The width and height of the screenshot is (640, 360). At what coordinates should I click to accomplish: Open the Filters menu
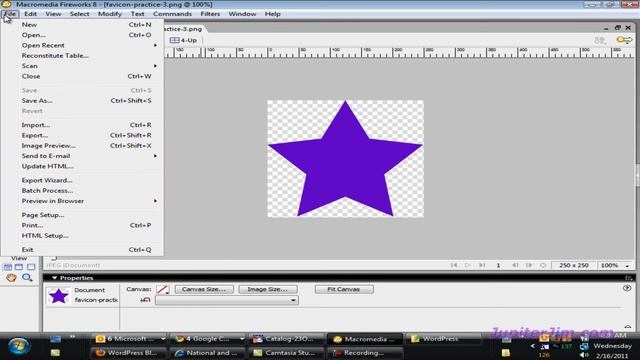(x=210, y=14)
